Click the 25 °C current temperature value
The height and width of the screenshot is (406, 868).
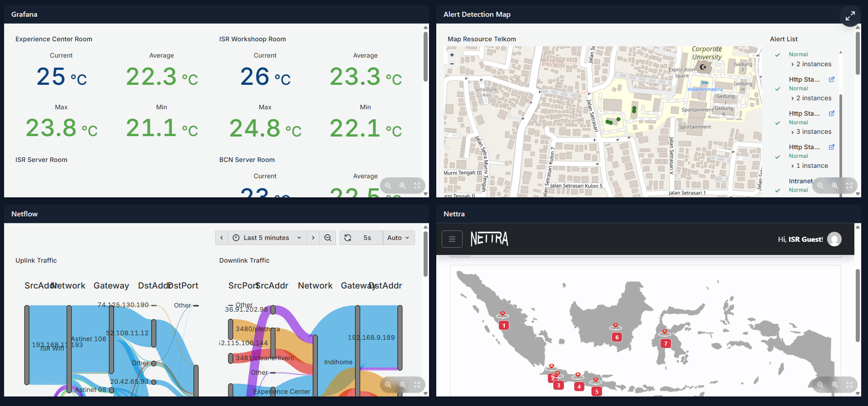point(62,76)
